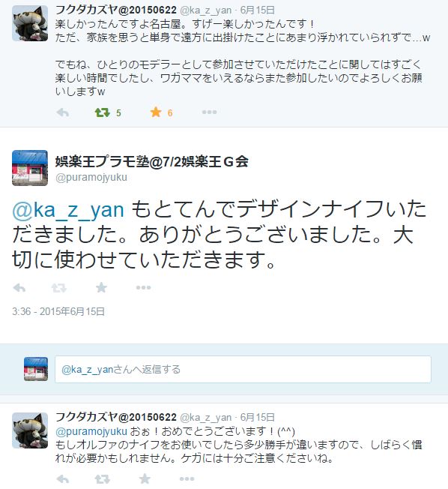This screenshot has height=489, width=448.
Task: Click the reply input field for @ka_z_yan
Action: click(x=243, y=369)
